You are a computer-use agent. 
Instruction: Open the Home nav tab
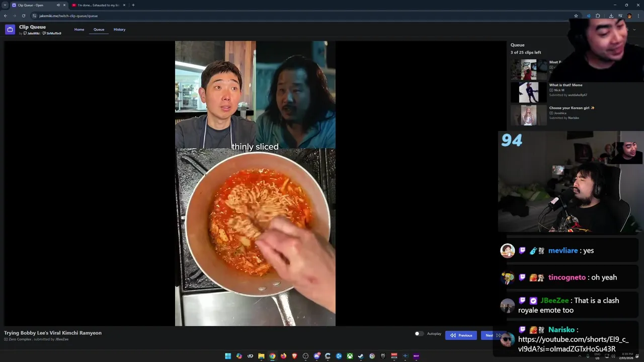pyautogui.click(x=79, y=30)
